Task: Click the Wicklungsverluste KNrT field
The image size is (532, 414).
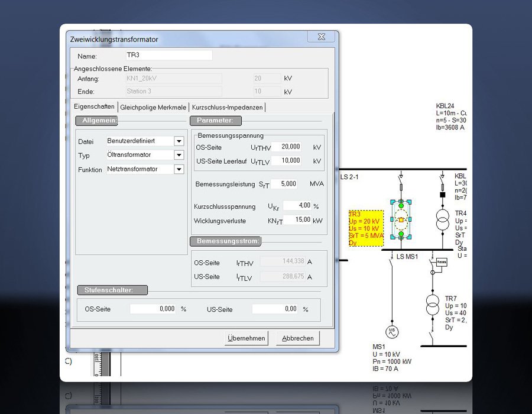Action: 297,219
